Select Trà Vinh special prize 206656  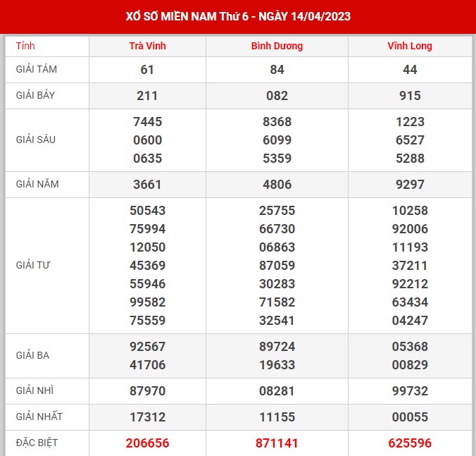[x=148, y=443]
